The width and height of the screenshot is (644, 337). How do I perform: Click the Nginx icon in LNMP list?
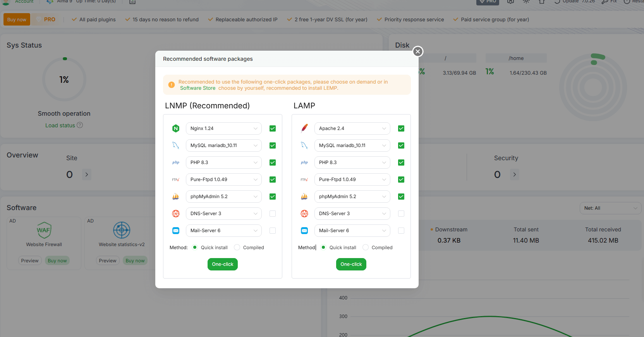click(176, 128)
